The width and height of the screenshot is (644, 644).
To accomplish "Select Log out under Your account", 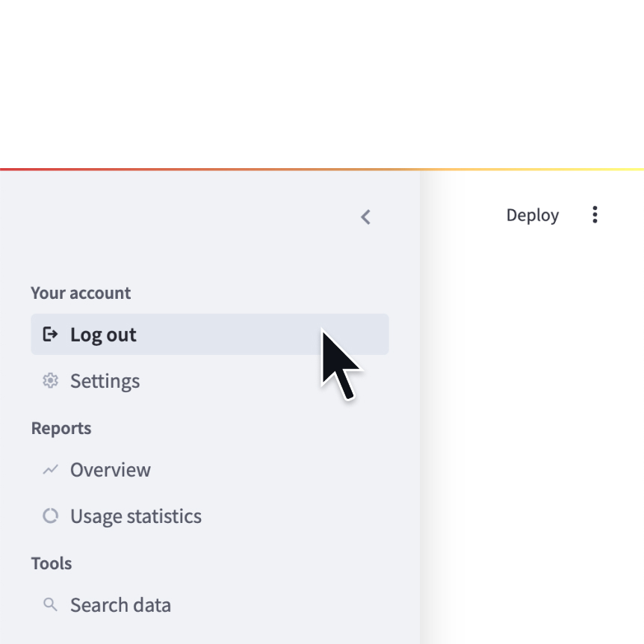I will click(103, 334).
